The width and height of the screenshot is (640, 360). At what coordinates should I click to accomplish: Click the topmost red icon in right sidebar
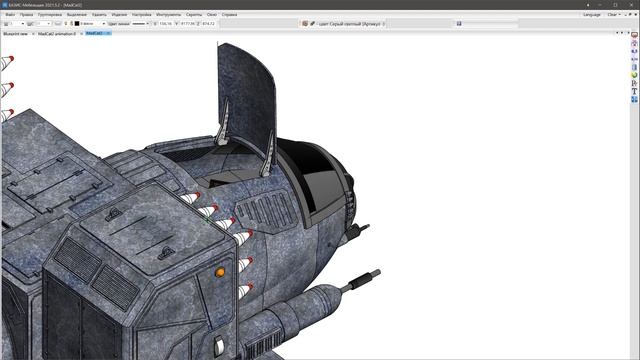634,35
